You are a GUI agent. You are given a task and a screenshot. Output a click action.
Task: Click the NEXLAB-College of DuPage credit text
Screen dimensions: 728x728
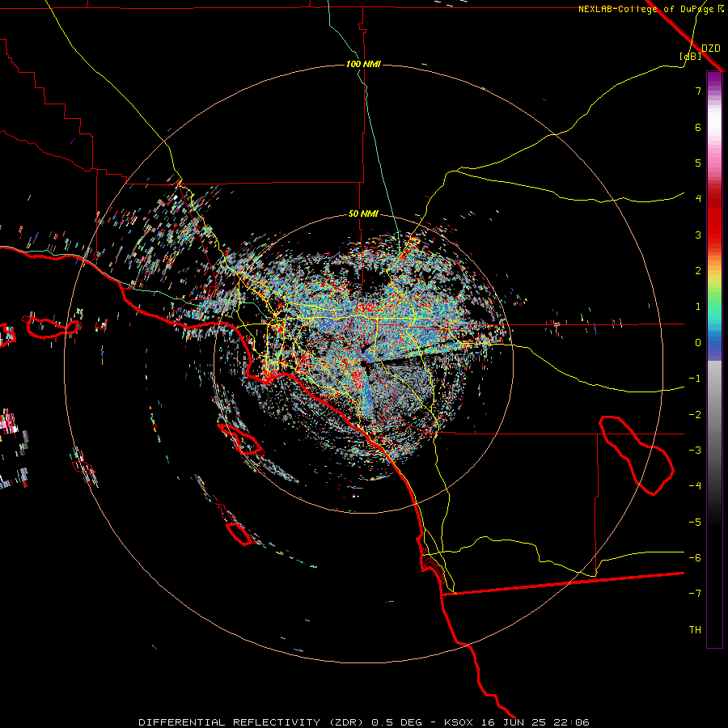tap(650, 9)
